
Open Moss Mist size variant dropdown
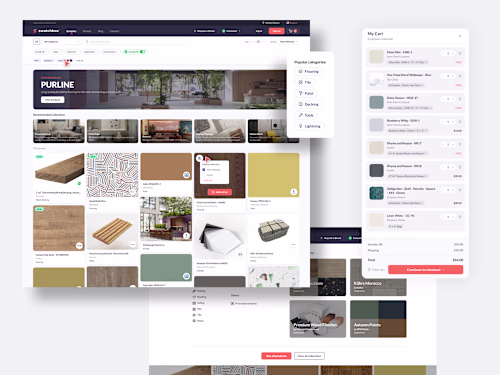[x=407, y=62]
